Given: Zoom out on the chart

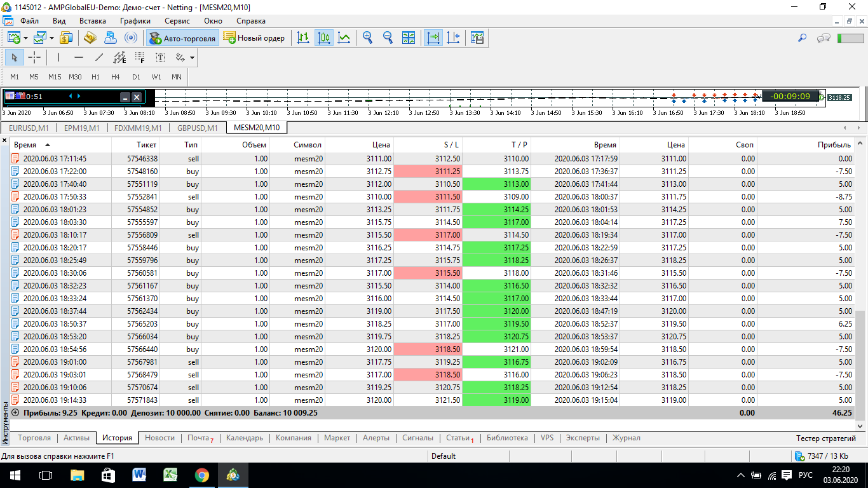Looking at the screenshot, I should click(388, 38).
